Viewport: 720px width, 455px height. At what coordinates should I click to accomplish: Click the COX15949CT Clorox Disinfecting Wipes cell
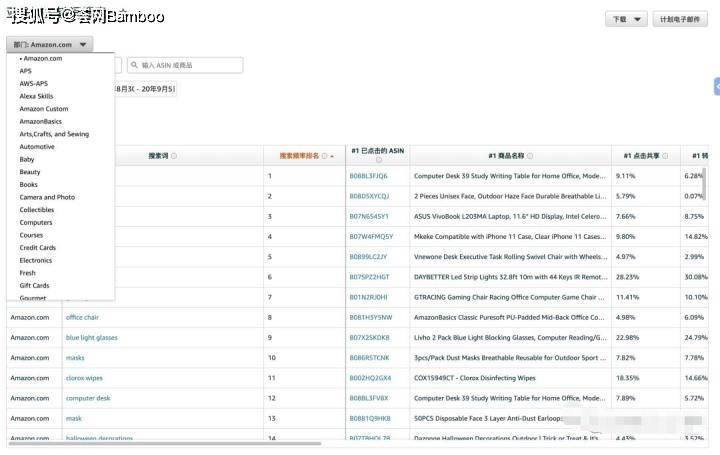pos(475,378)
